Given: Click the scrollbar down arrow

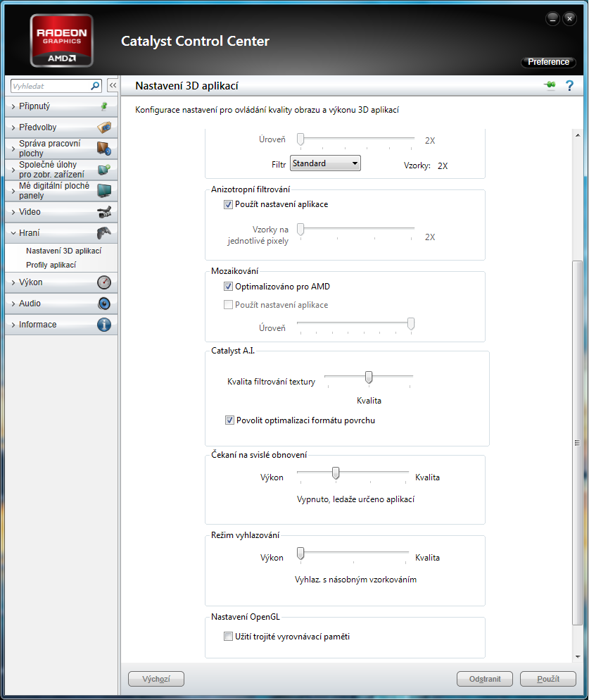Looking at the screenshot, I should point(578,657).
